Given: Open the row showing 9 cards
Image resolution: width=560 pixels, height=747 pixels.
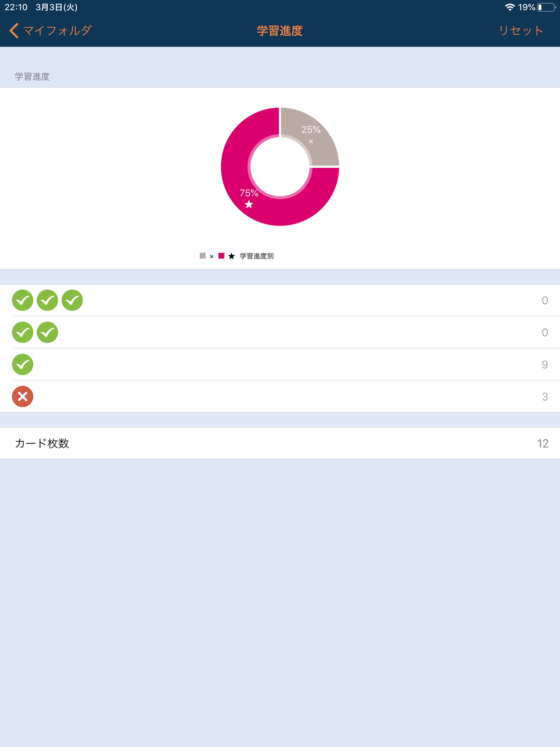Looking at the screenshot, I should click(280, 364).
